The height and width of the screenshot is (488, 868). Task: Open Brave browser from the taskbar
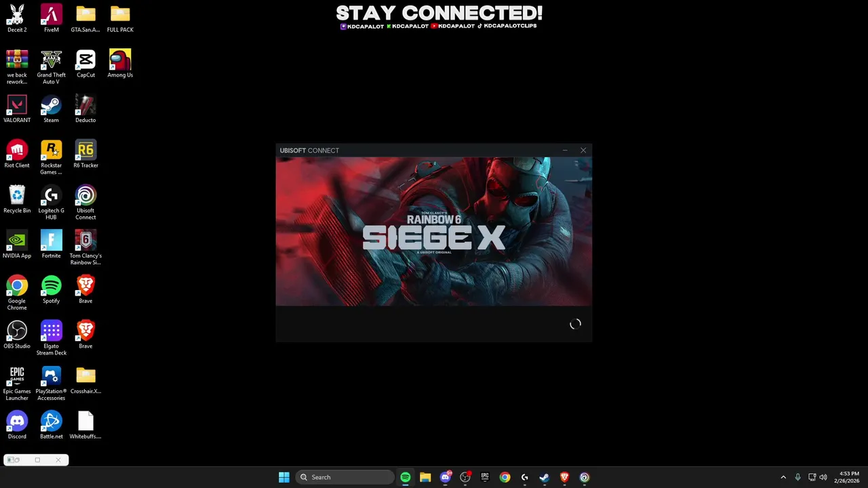coord(564,477)
